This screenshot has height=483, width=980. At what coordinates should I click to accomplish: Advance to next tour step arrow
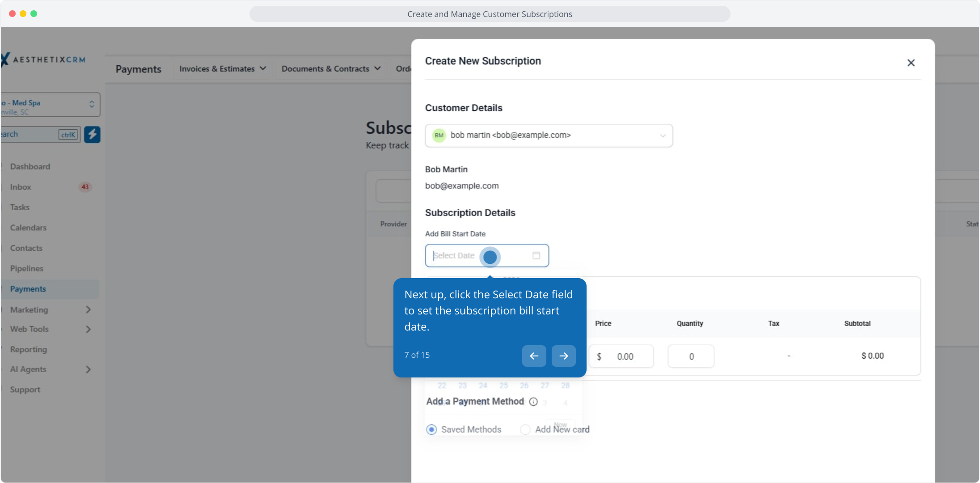click(563, 356)
